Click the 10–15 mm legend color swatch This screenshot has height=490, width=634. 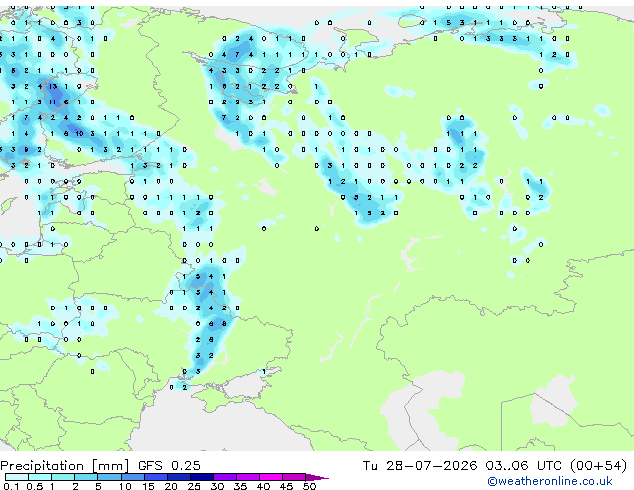click(x=132, y=477)
